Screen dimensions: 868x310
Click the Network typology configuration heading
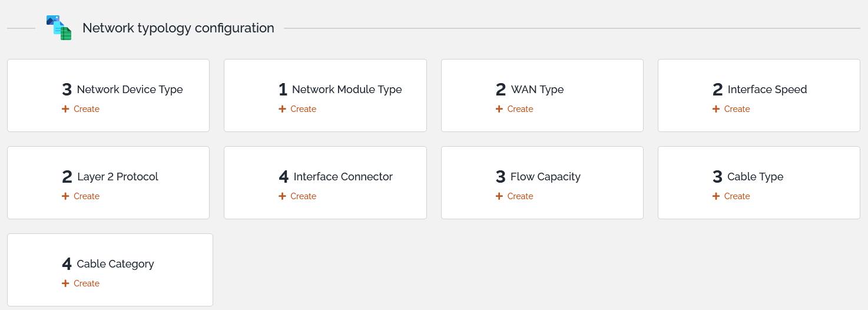coord(178,28)
